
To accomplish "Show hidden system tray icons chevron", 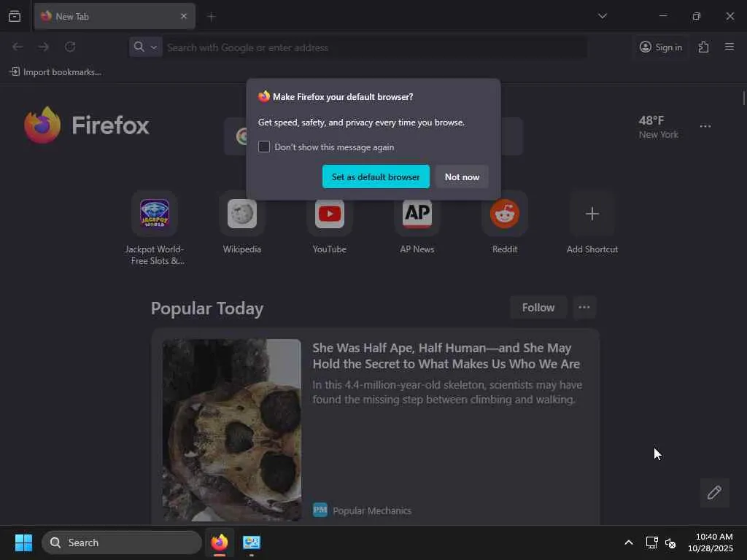I will [628, 542].
